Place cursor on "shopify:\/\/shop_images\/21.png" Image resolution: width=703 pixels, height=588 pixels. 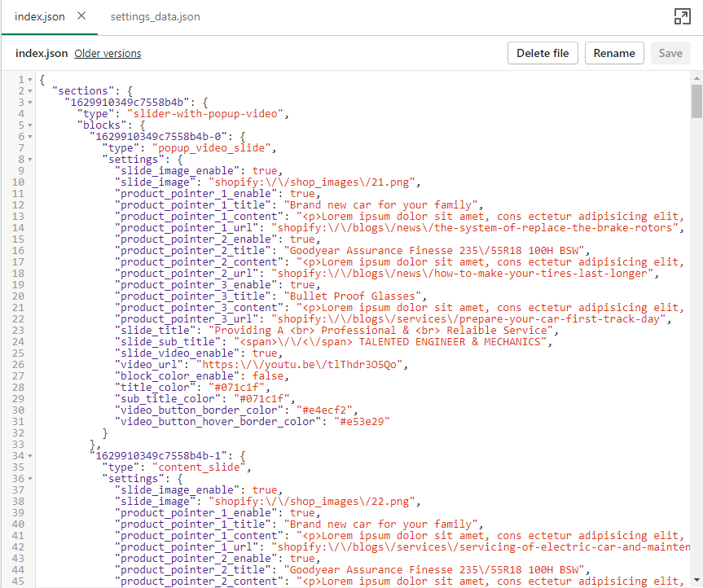[x=312, y=182]
